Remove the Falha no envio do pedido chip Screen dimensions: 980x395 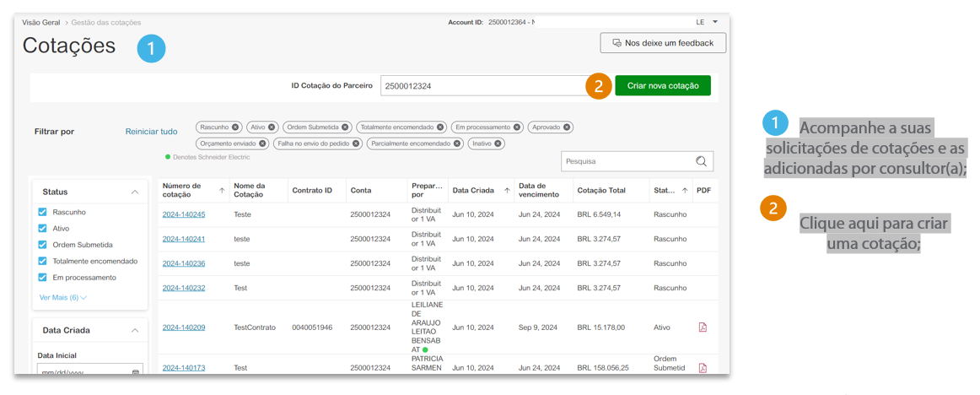point(356,143)
